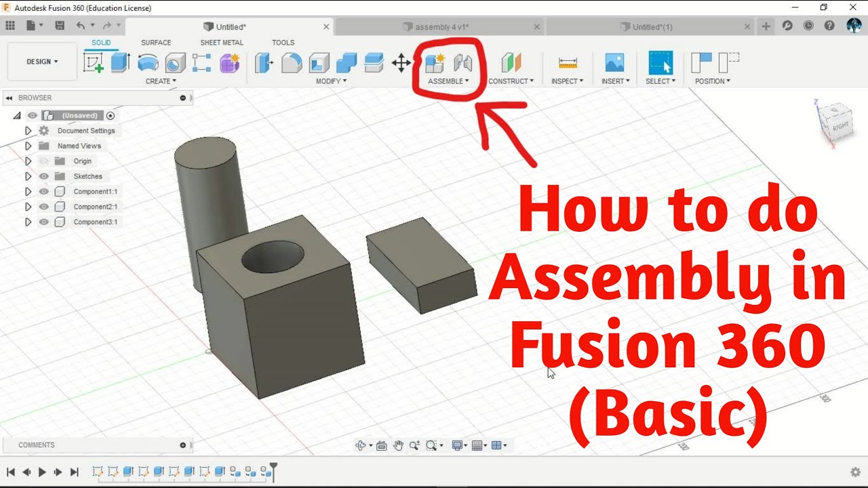Switch to the TOOLS tab
The width and height of the screenshot is (868, 488).
pyautogui.click(x=283, y=43)
